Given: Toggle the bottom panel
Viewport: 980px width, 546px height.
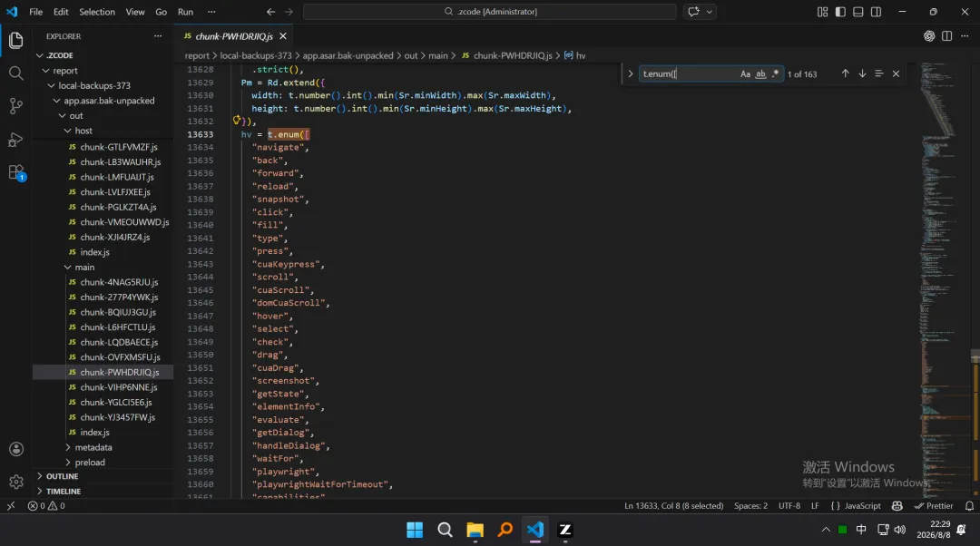Looking at the screenshot, I should coord(858,11).
